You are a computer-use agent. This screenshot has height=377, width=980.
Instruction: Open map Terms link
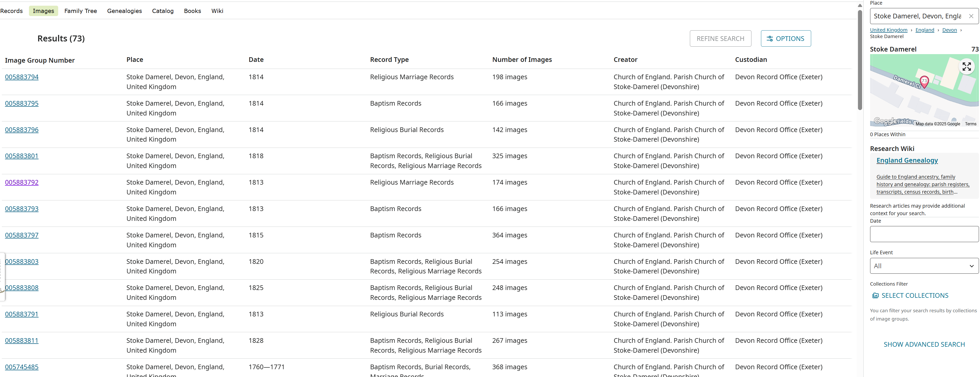(970, 124)
